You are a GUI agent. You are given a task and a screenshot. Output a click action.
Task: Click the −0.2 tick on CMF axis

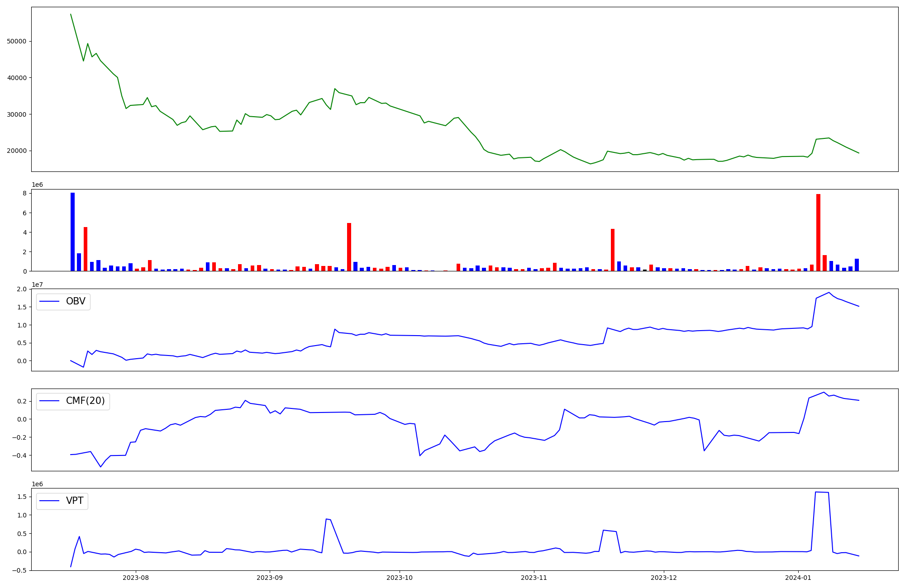coord(19,437)
